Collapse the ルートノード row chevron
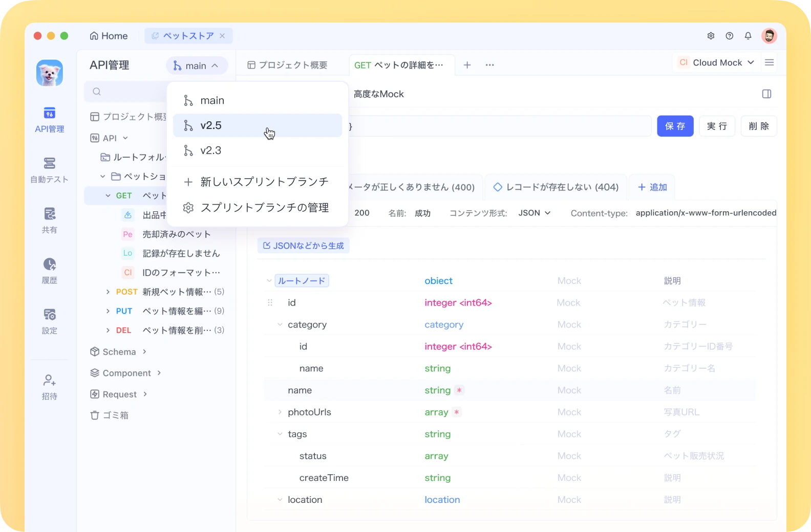 point(269,281)
